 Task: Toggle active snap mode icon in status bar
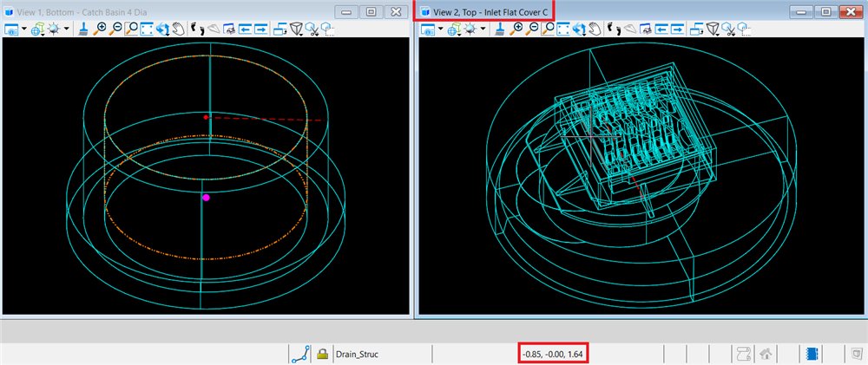pos(301,354)
